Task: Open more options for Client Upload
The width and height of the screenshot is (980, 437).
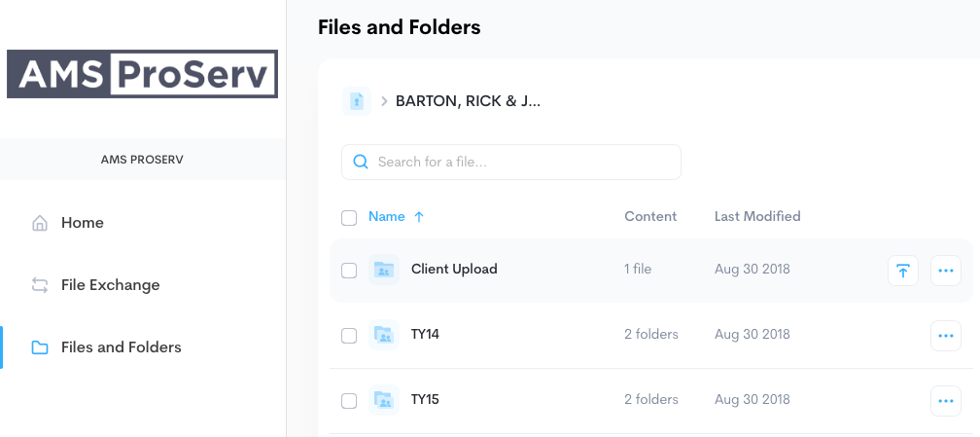Action: (x=946, y=272)
